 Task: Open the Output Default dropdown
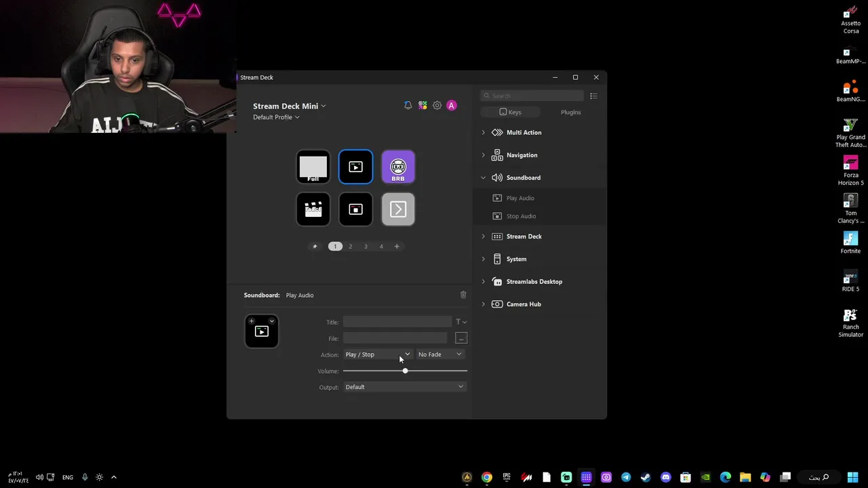coord(405,387)
